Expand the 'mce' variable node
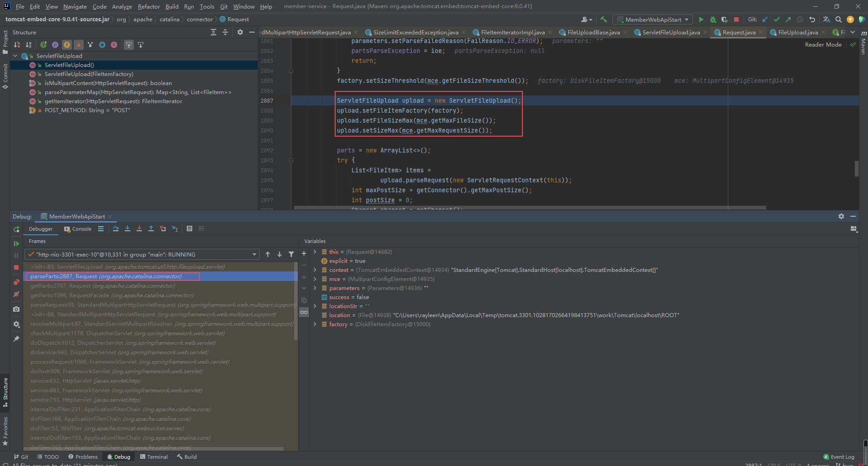The image size is (868, 466). coord(315,279)
